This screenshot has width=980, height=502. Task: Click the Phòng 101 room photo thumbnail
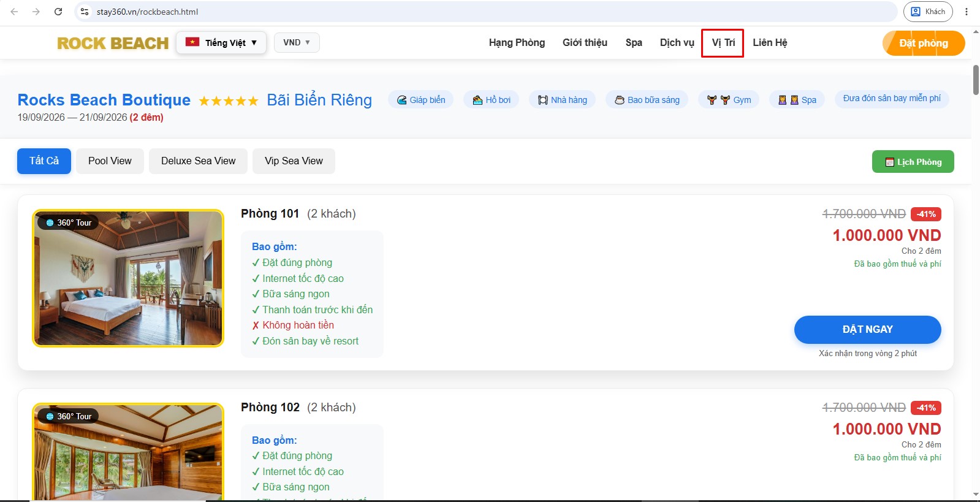pos(128,278)
